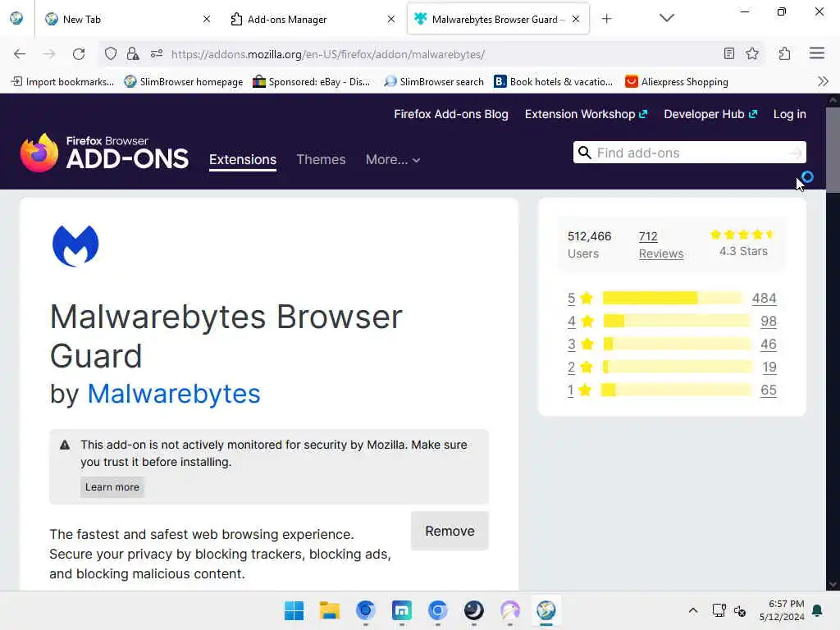Filter reviews by 4 star rating bar
Image resolution: width=840 pixels, height=630 pixels.
(x=677, y=321)
